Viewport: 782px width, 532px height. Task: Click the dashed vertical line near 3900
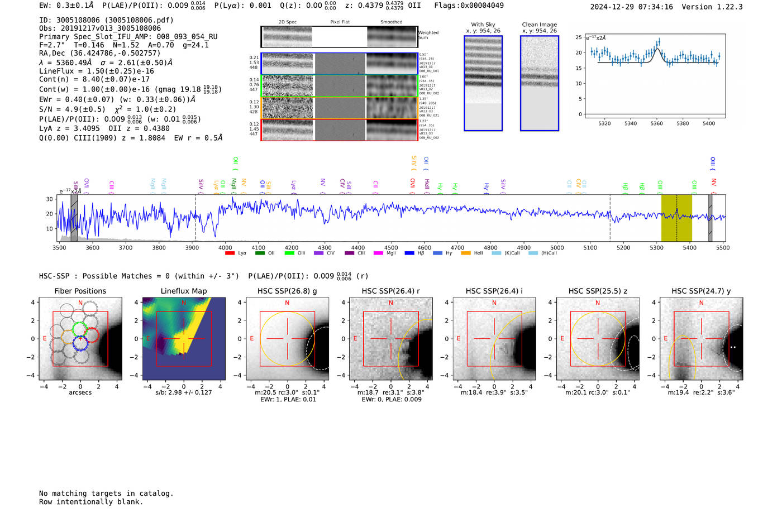[195, 218]
